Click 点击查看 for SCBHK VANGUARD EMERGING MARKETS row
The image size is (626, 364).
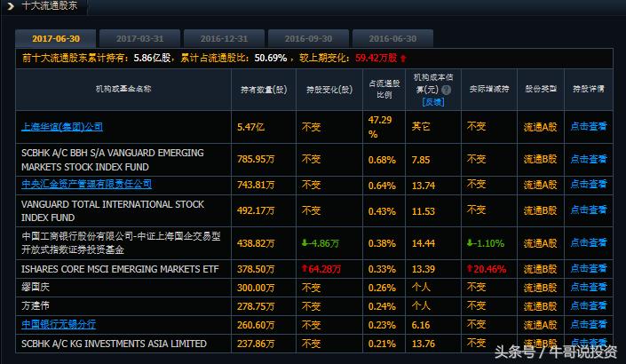coord(589,159)
